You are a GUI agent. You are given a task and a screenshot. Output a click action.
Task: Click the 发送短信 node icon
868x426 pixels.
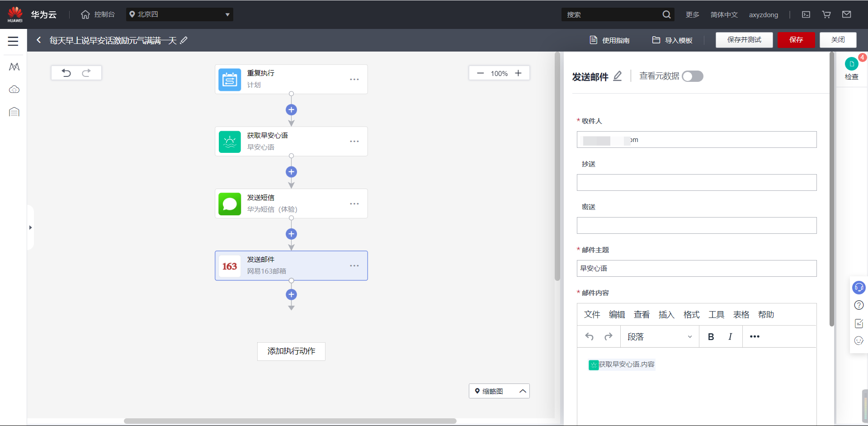230,204
